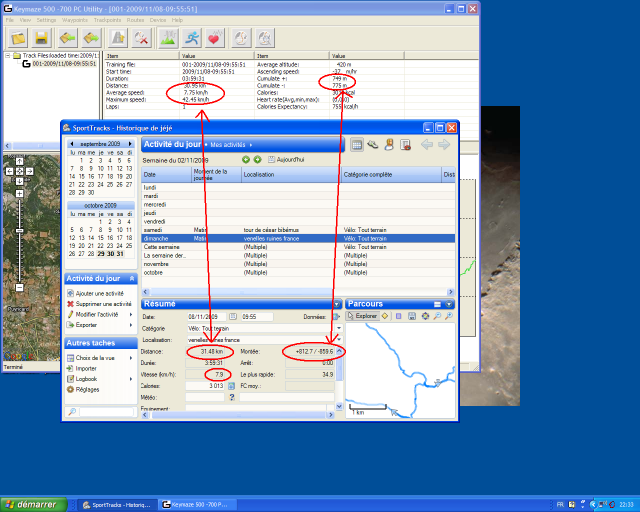Open the Localisation dropdown arrow
The image size is (640, 512).
click(x=339, y=340)
